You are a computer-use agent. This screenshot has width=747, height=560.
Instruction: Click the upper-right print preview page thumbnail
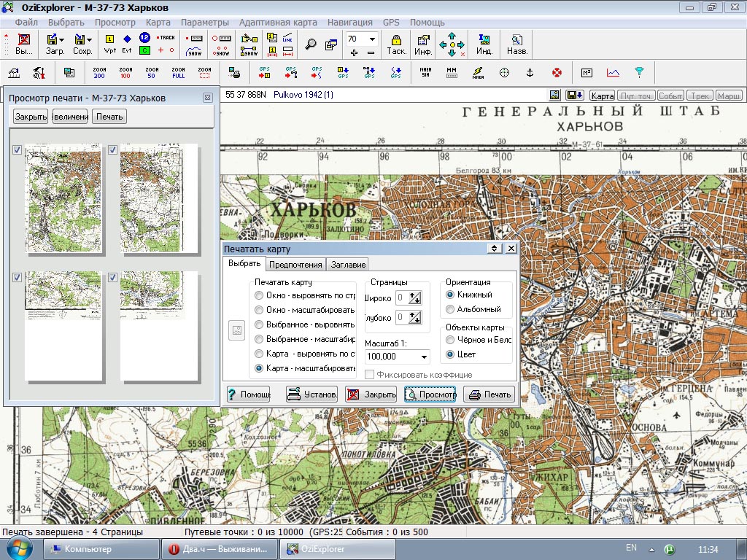point(159,198)
